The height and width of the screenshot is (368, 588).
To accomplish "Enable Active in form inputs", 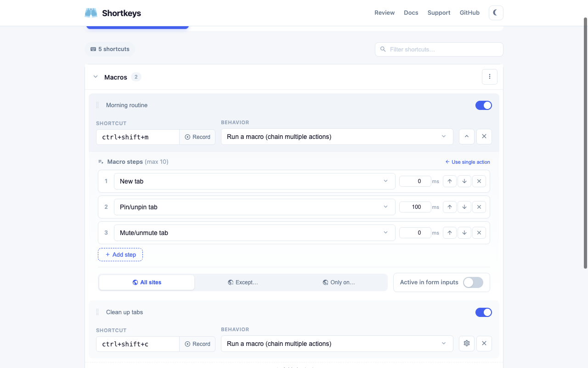I will pyautogui.click(x=473, y=282).
